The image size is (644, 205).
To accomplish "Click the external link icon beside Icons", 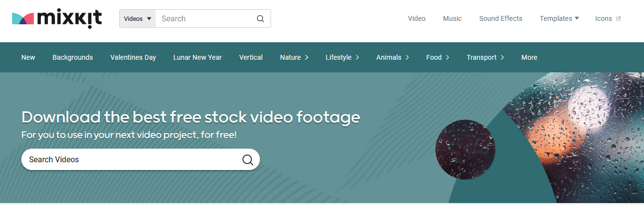I will [x=618, y=19].
